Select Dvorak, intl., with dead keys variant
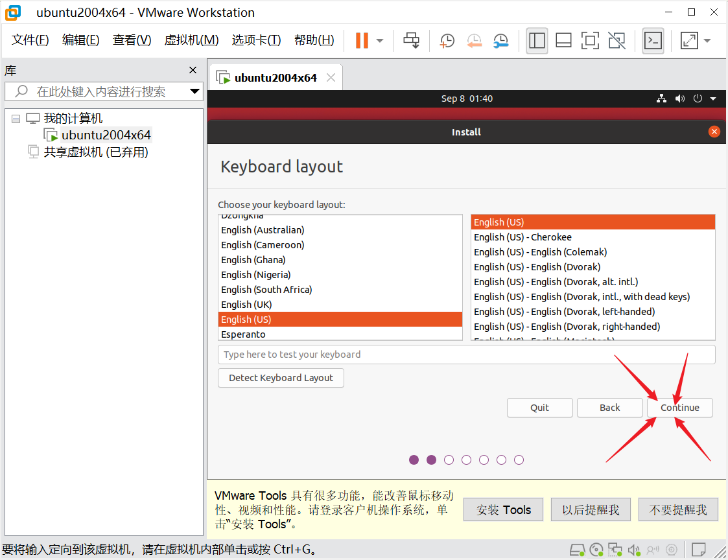 pyautogui.click(x=593, y=296)
